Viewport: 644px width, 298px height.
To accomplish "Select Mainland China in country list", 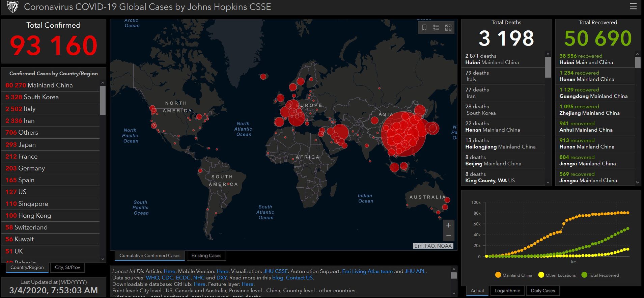I will (x=51, y=85).
